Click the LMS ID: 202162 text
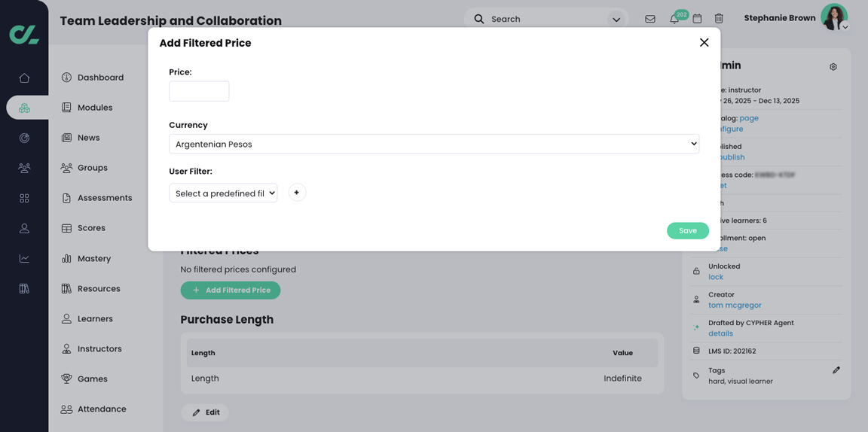The image size is (868, 432). click(732, 351)
